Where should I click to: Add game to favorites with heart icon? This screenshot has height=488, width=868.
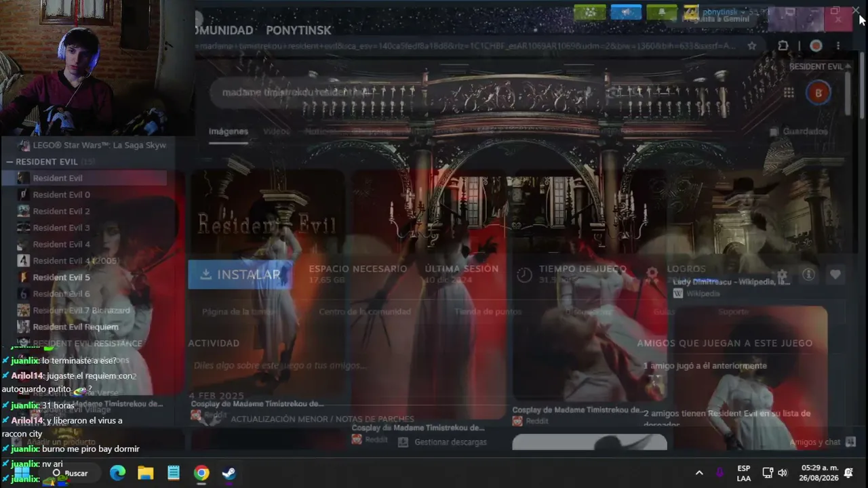pyautogui.click(x=835, y=274)
